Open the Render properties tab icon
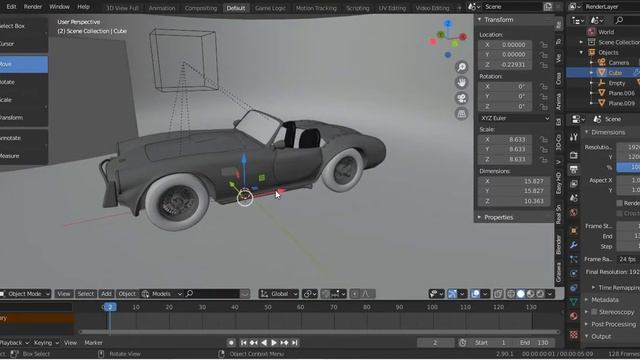Screen dimensions: 640x360 pyautogui.click(x=573, y=155)
